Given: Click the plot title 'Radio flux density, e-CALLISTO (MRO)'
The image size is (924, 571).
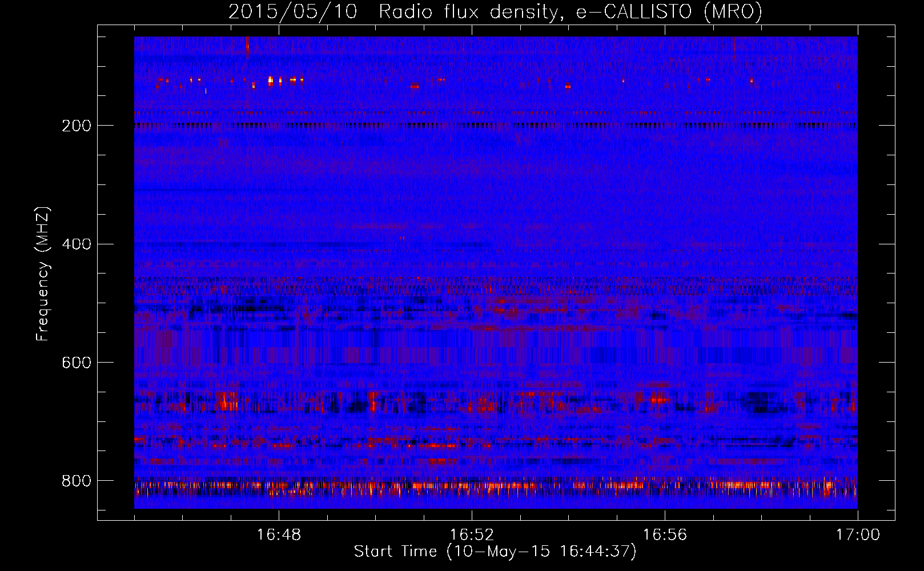Looking at the screenshot, I should [571, 12].
